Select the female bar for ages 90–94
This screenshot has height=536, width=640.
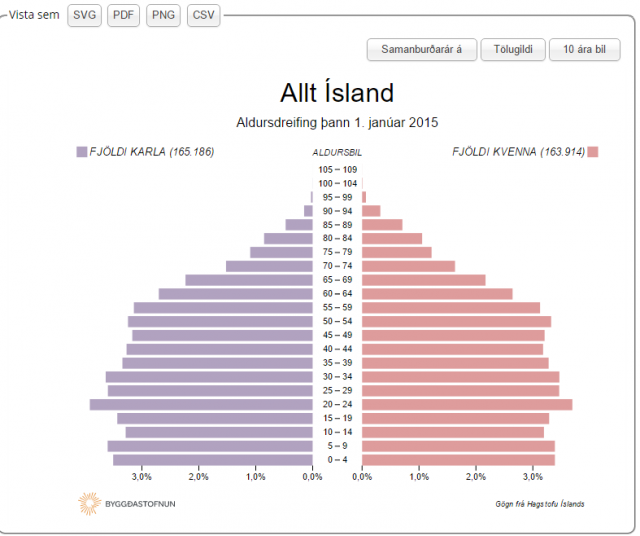coord(371,211)
